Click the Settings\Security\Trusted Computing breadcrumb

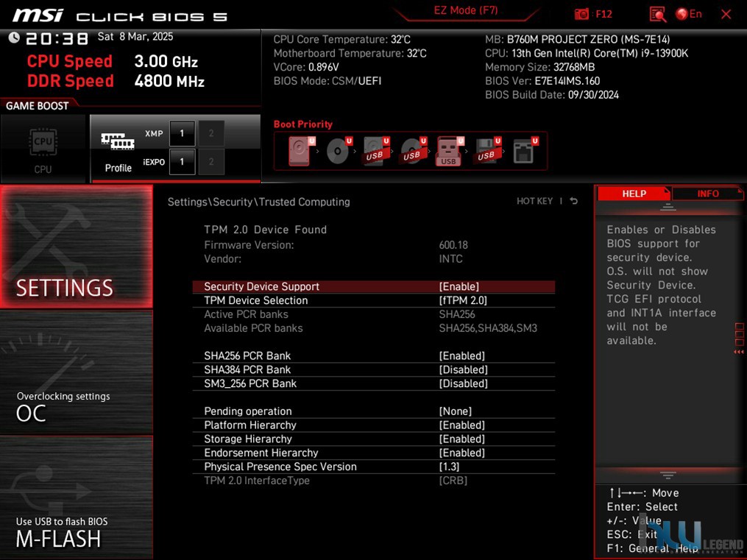pyautogui.click(x=258, y=202)
